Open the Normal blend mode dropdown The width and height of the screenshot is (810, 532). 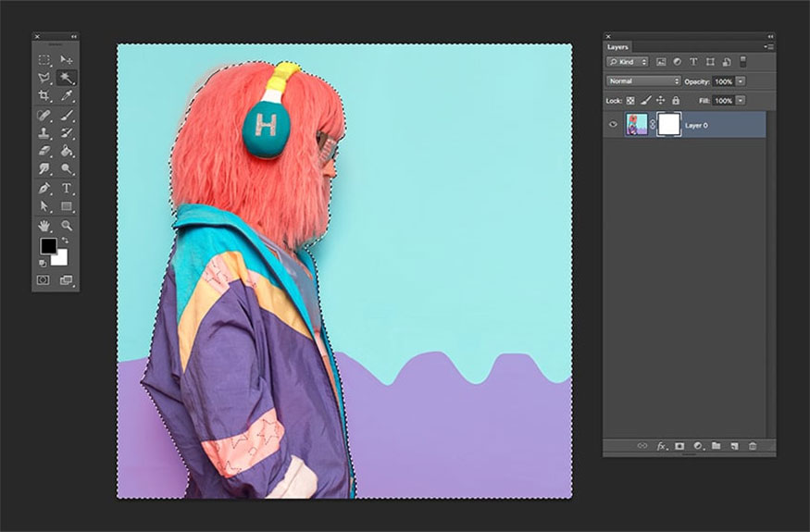[643, 80]
